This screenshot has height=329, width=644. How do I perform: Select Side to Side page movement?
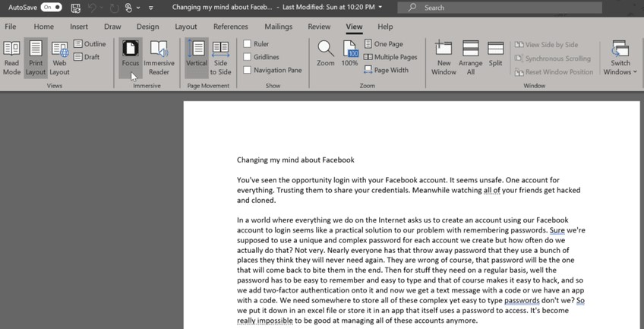(x=220, y=58)
